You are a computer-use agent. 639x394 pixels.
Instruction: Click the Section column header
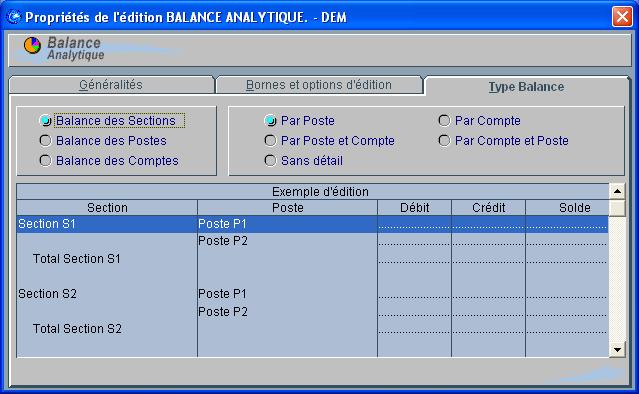107,208
